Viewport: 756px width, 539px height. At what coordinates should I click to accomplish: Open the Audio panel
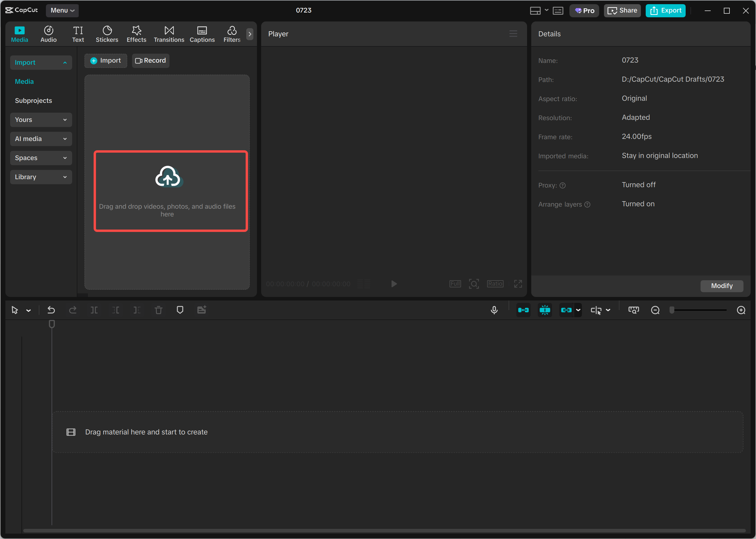(x=49, y=33)
